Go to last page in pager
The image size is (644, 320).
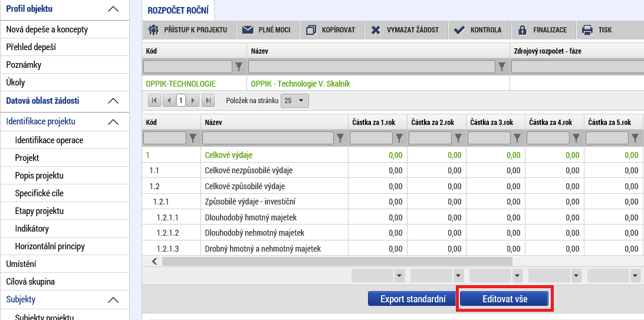(x=208, y=101)
